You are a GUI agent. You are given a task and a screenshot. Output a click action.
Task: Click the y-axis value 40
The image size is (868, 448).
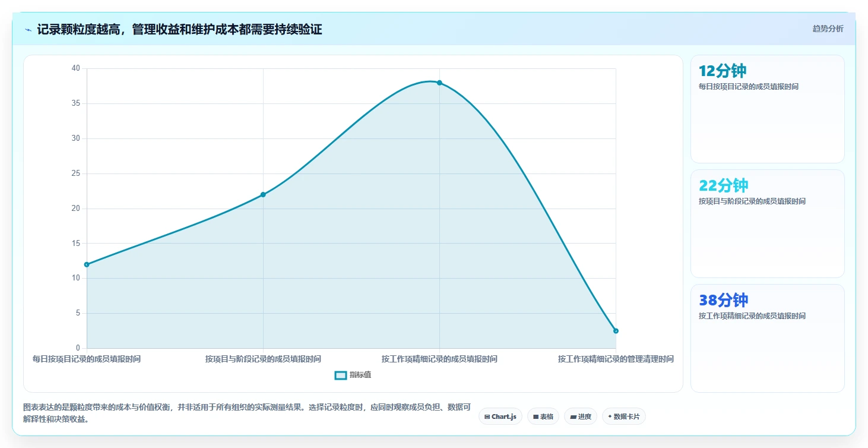pos(75,68)
